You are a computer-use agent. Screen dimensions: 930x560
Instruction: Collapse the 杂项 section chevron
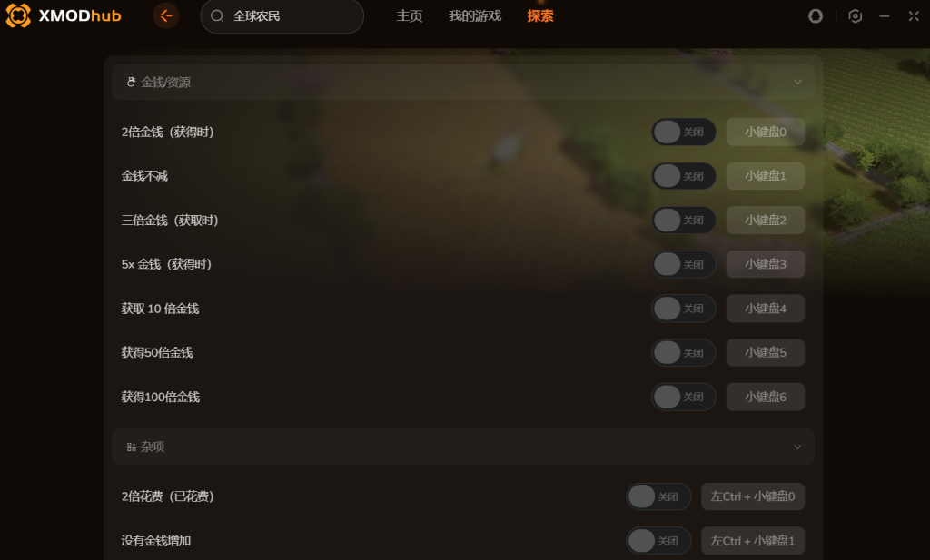click(x=797, y=447)
